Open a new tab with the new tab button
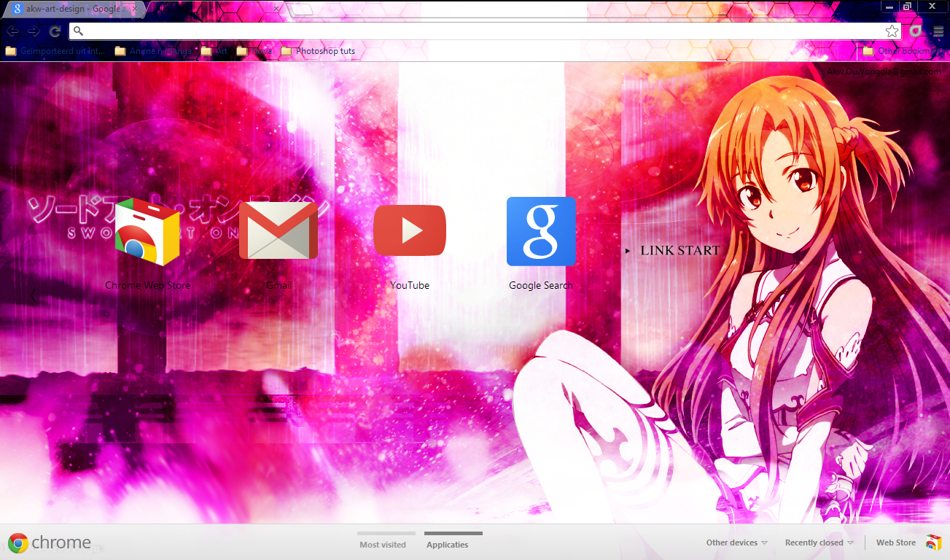 [302, 9]
